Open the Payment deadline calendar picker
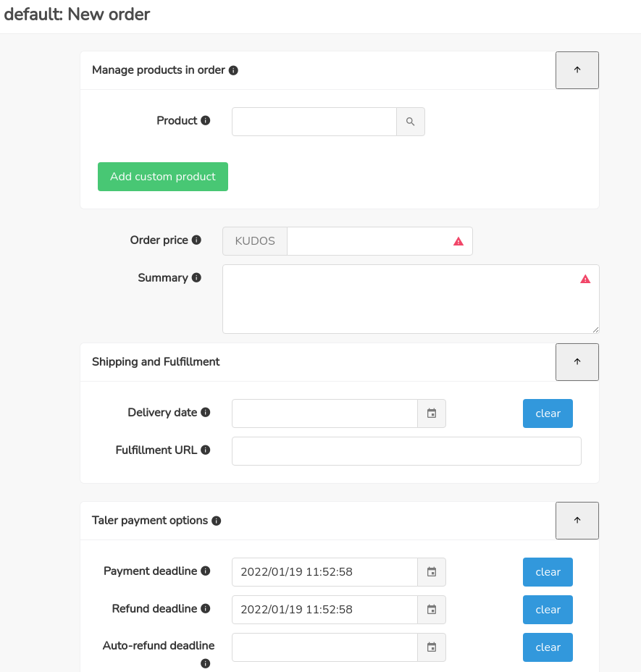The height and width of the screenshot is (672, 641). click(x=432, y=572)
